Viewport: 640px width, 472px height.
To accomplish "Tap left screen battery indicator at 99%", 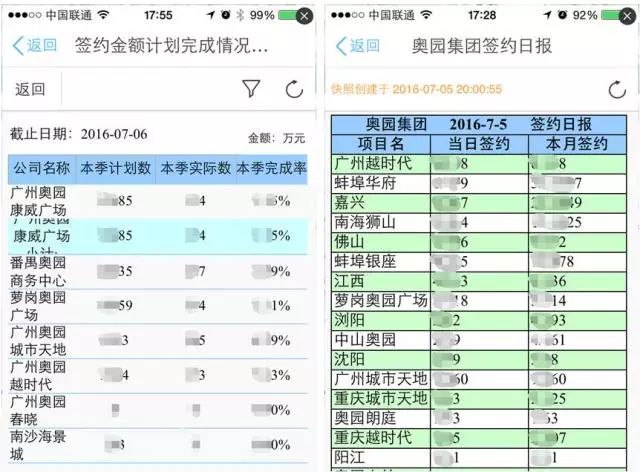I will coord(287,16).
